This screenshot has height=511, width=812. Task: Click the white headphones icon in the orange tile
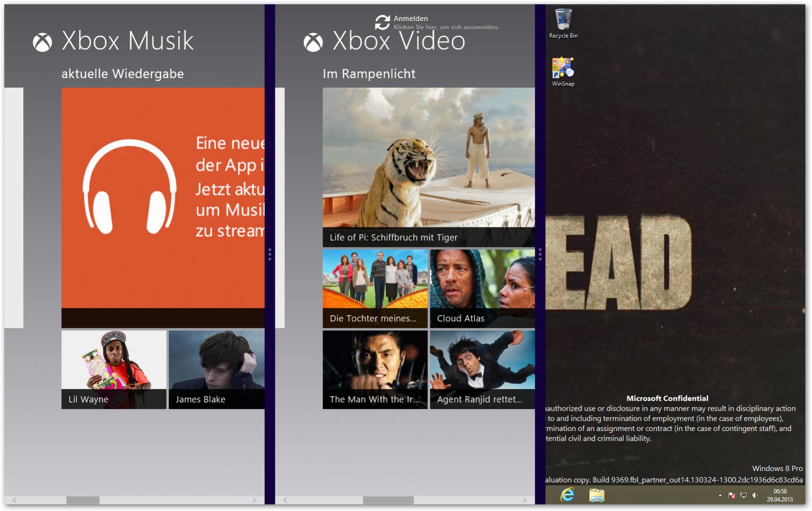tap(129, 187)
